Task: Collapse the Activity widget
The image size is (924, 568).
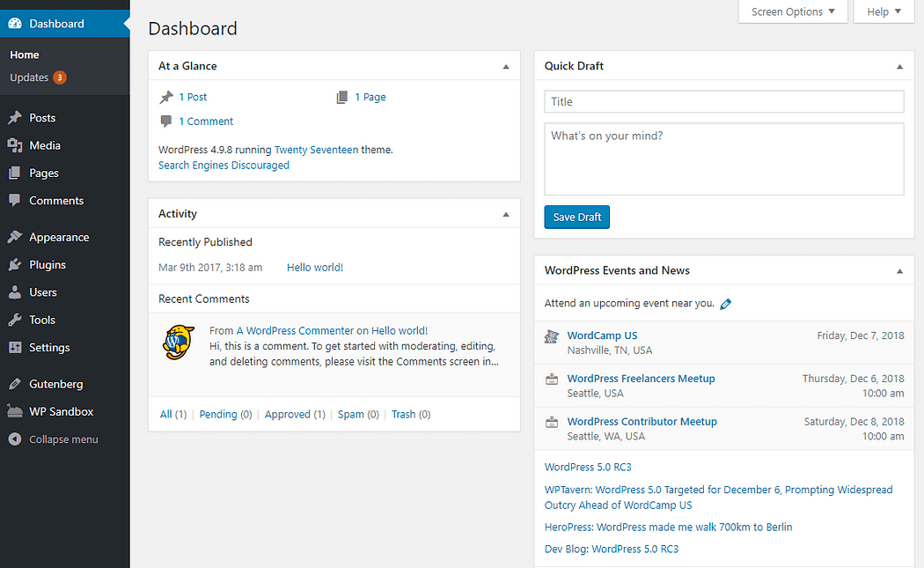Action: click(x=505, y=215)
